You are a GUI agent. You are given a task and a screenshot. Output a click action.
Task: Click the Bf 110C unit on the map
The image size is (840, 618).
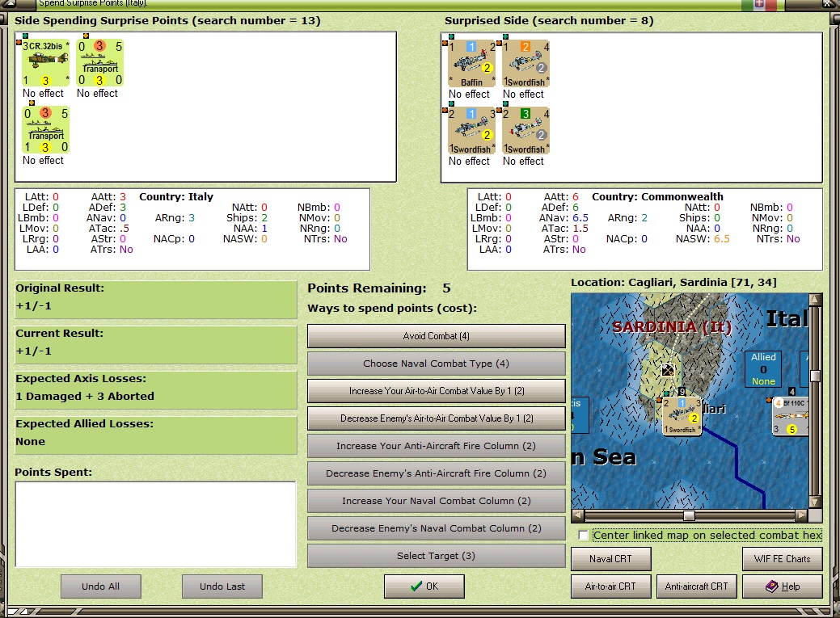(x=791, y=416)
